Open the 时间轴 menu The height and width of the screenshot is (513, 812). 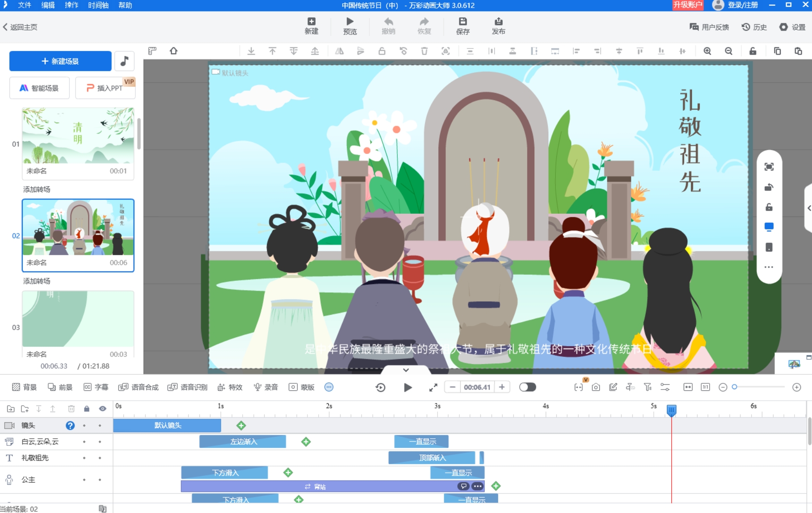coord(98,5)
